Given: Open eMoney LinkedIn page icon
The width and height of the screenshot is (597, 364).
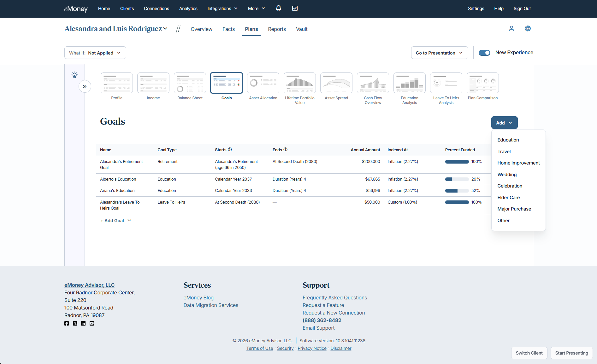Looking at the screenshot, I should 83,323.
